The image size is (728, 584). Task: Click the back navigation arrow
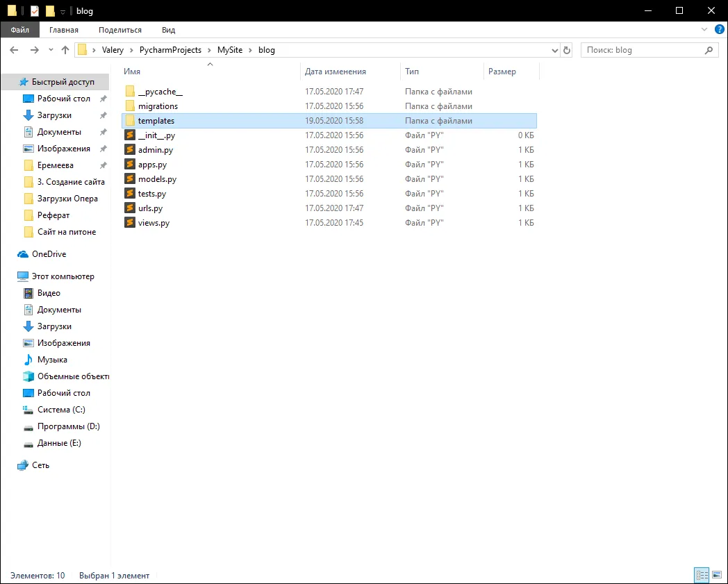tap(14, 50)
